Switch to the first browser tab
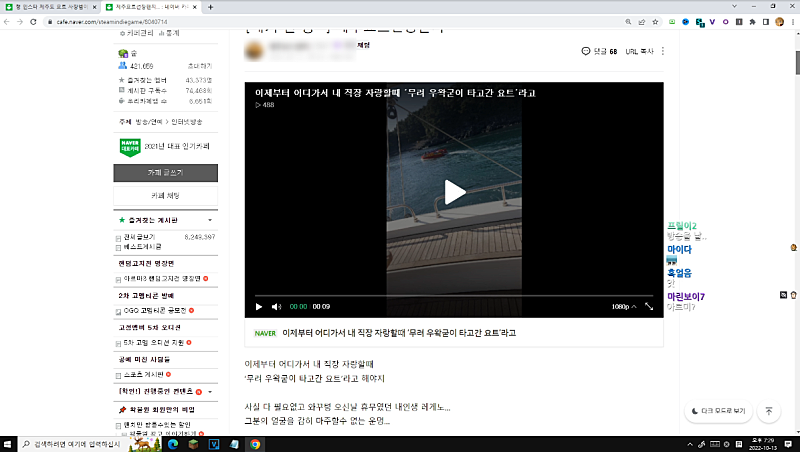Viewport: 800px width, 452px height. [x=50, y=6]
